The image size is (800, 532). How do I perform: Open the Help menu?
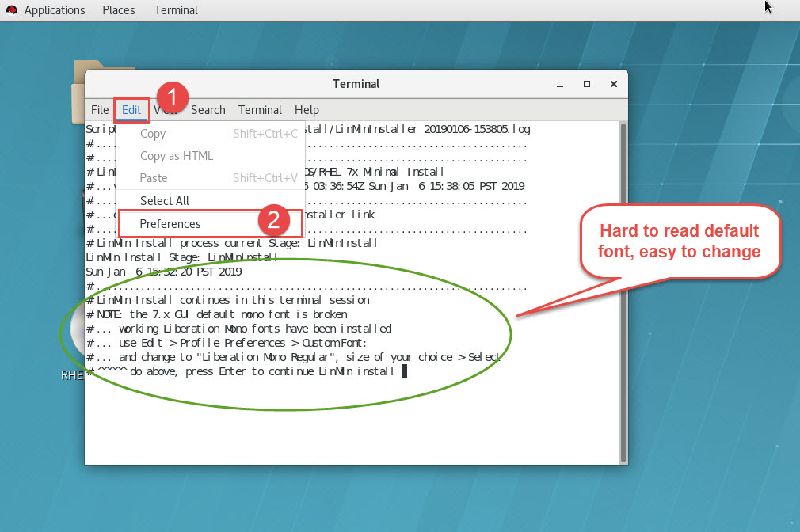pos(307,110)
